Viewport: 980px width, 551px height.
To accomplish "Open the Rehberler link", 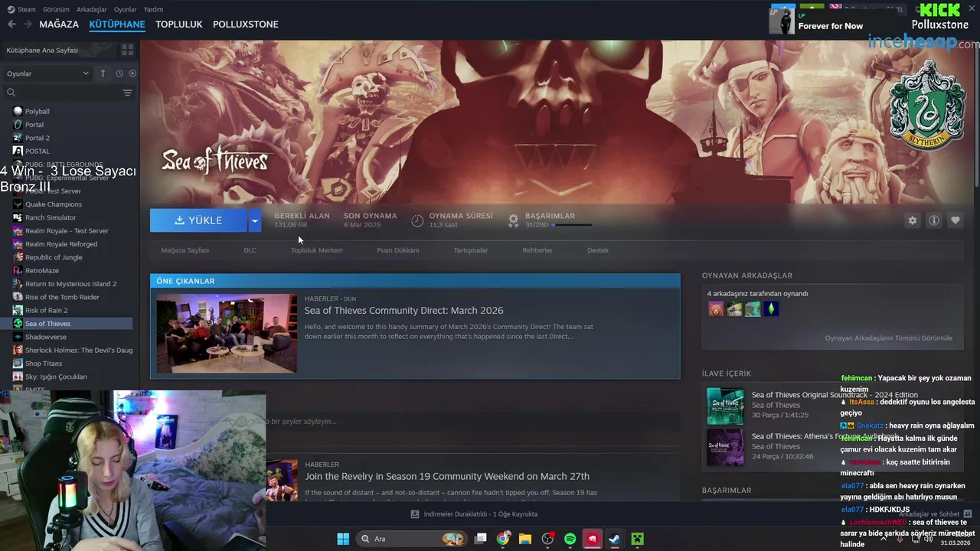I will (x=537, y=250).
